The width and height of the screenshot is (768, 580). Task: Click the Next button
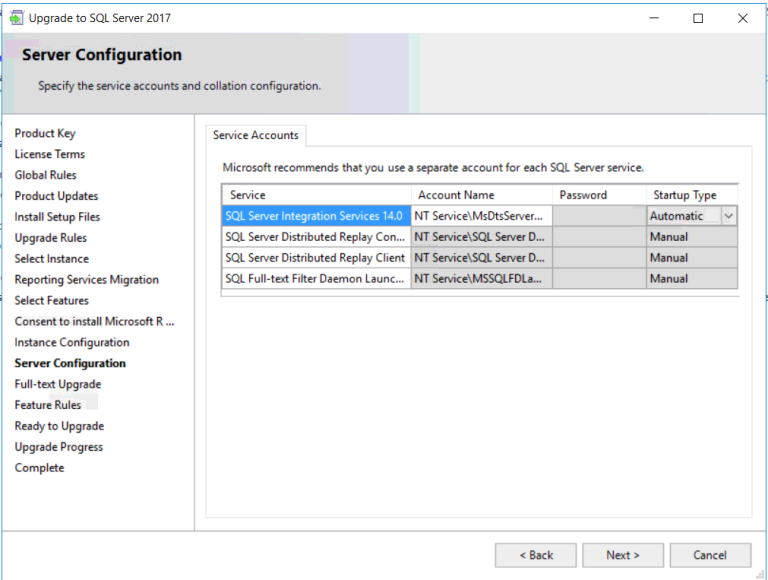coord(622,555)
